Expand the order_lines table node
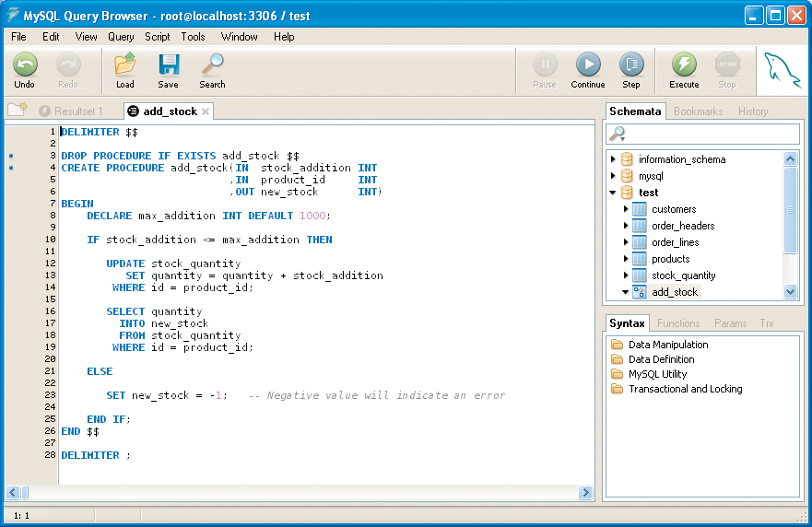 (x=626, y=241)
